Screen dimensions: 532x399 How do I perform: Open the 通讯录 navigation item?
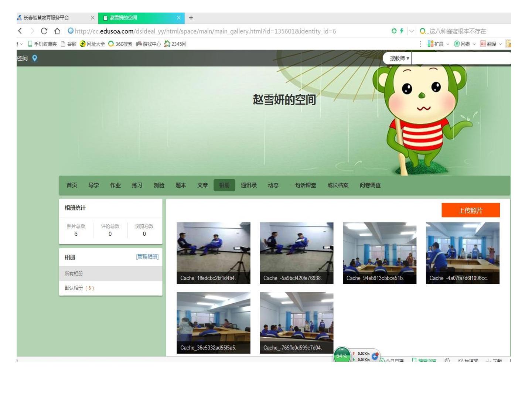tap(249, 185)
